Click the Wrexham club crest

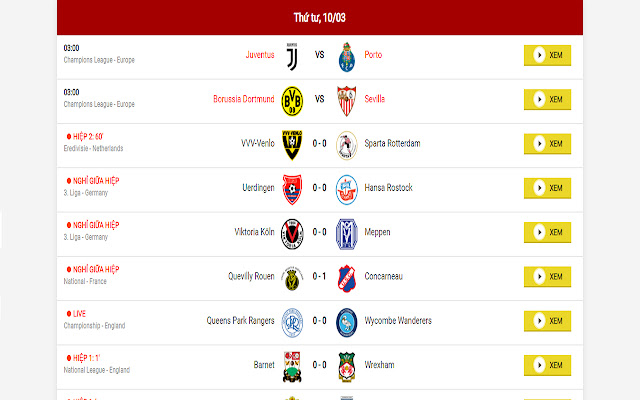(x=347, y=367)
